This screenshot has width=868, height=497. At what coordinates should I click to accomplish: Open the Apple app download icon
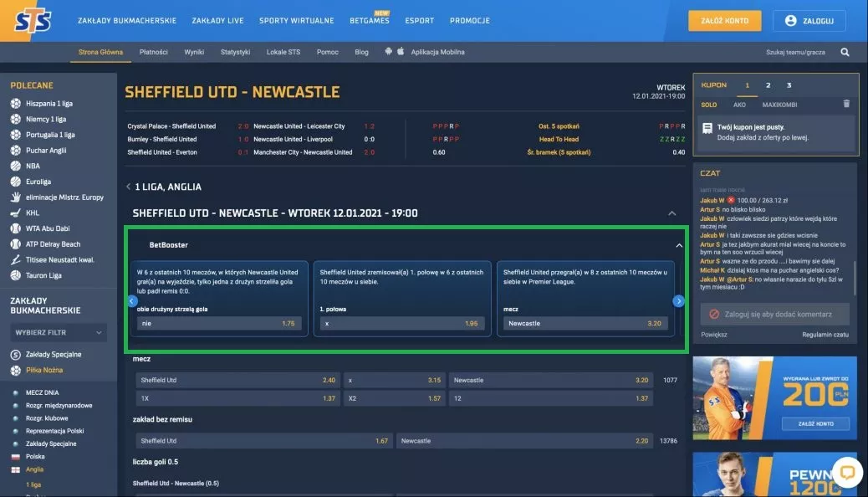click(x=401, y=52)
